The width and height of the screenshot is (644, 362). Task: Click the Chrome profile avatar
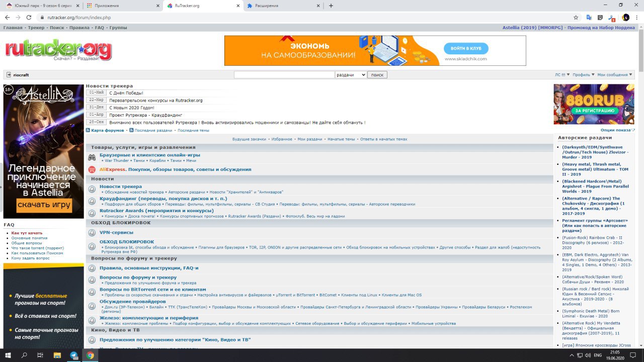(x=626, y=17)
